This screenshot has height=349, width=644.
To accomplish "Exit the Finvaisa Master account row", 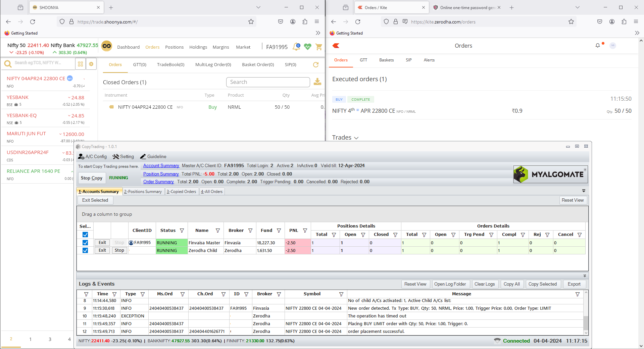I will (x=102, y=243).
